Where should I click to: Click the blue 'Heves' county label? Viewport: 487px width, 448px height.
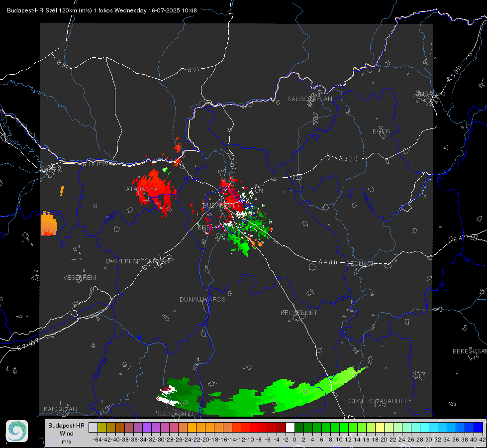368,203
